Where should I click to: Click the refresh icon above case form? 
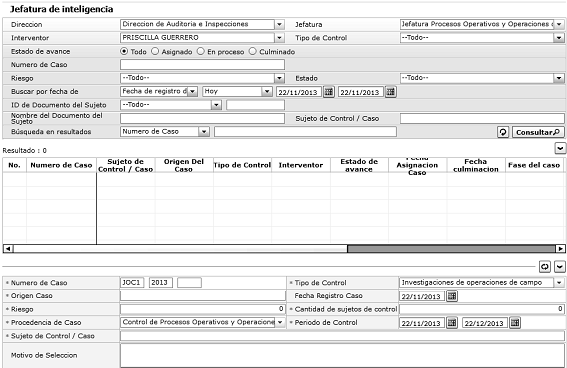tap(545, 267)
